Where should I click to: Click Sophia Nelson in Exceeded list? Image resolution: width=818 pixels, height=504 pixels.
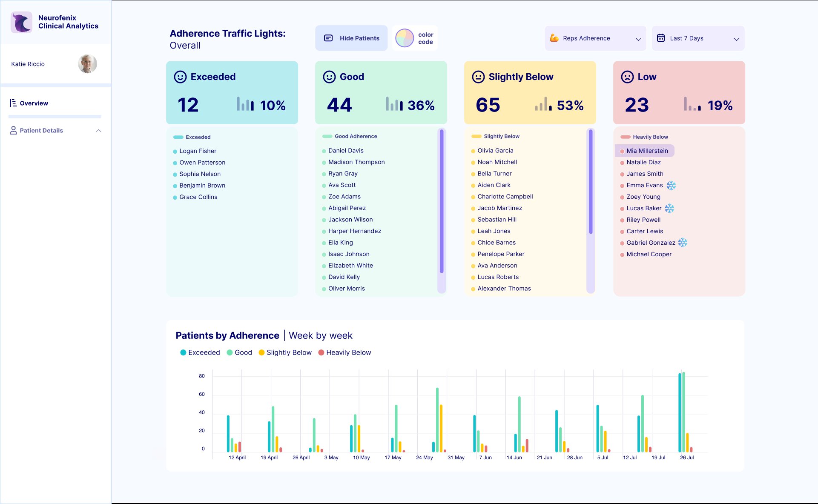200,174
